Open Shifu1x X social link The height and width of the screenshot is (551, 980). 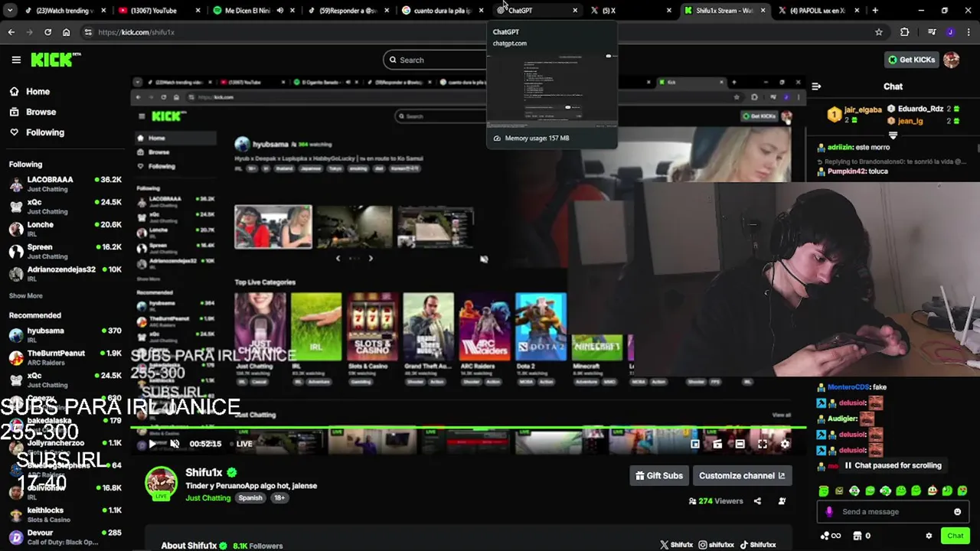click(x=676, y=545)
